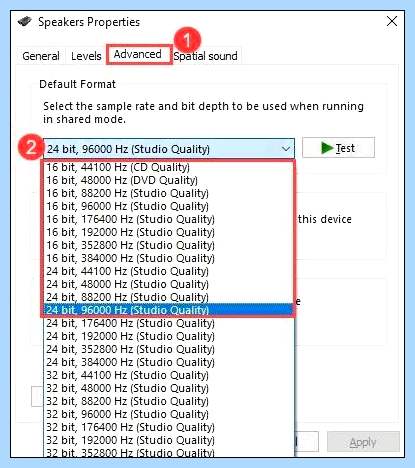Choose 32 bit, 44100 Hz format

169,375
